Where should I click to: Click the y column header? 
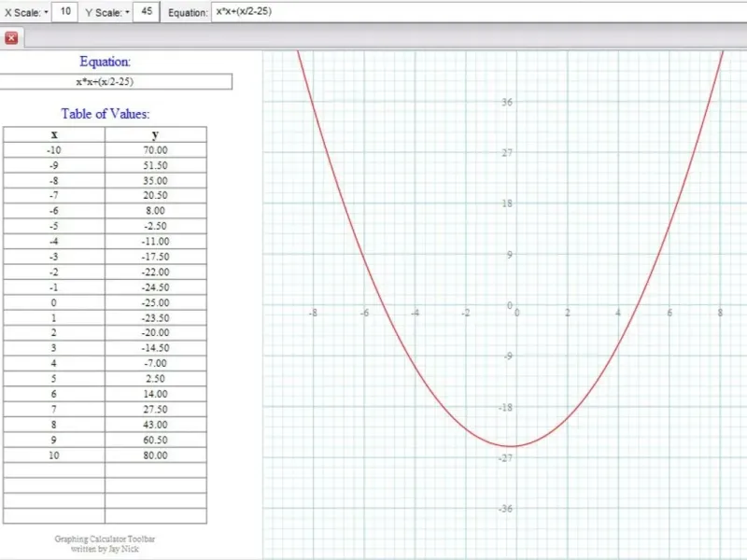click(x=156, y=134)
